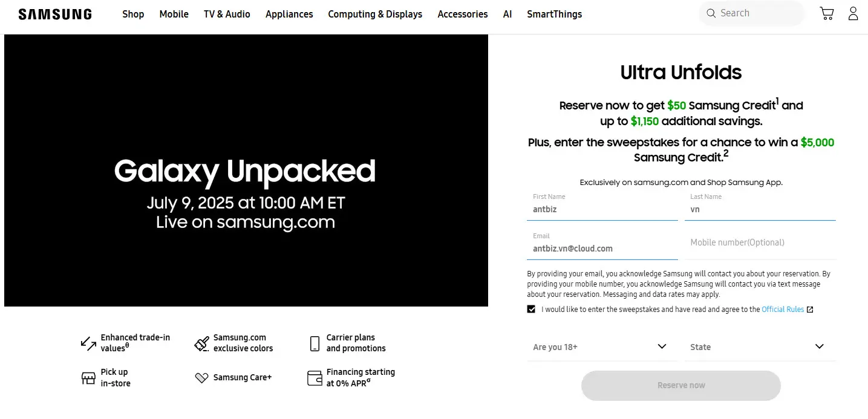Click the exclusive colors paint brush icon

pos(201,343)
